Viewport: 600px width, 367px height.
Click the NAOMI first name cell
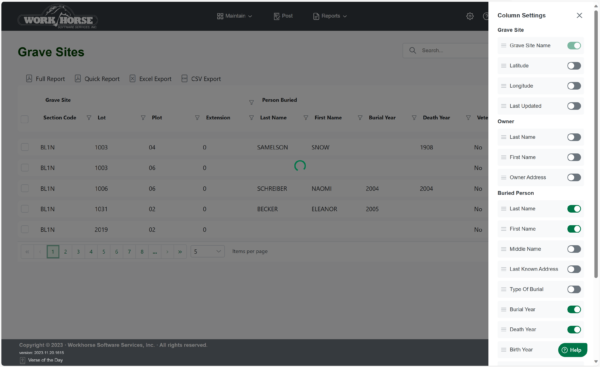321,188
